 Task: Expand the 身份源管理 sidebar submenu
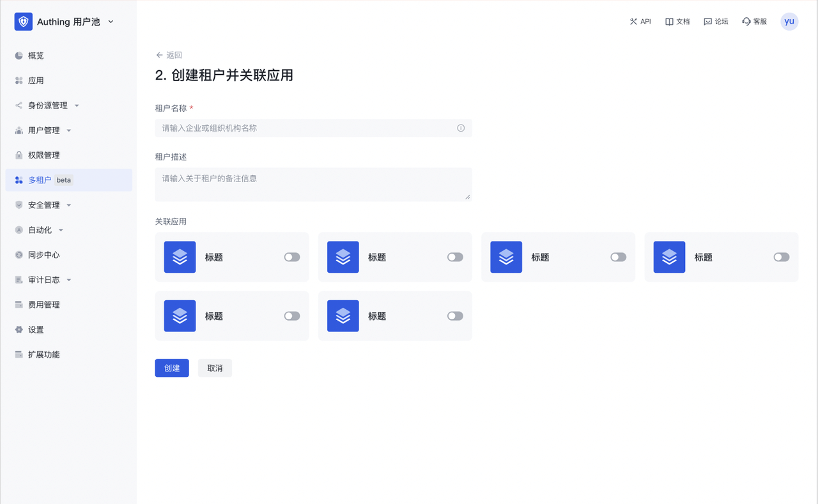pyautogui.click(x=77, y=106)
